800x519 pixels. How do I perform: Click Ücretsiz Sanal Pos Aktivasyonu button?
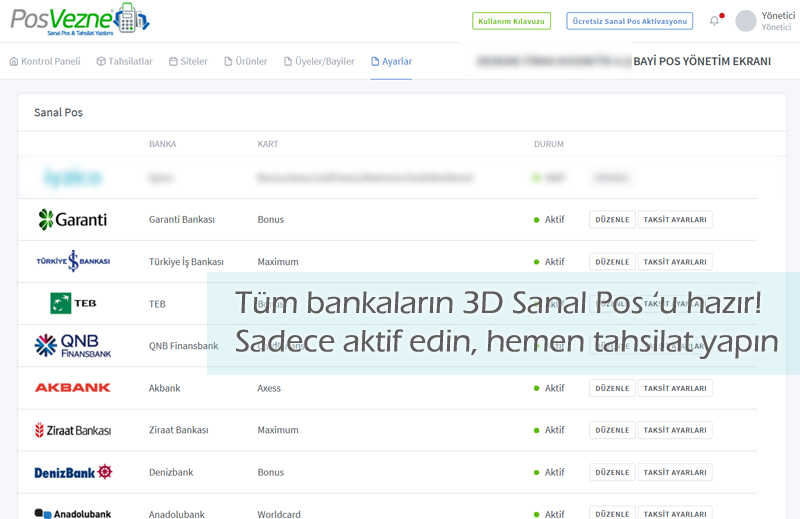pos(630,21)
